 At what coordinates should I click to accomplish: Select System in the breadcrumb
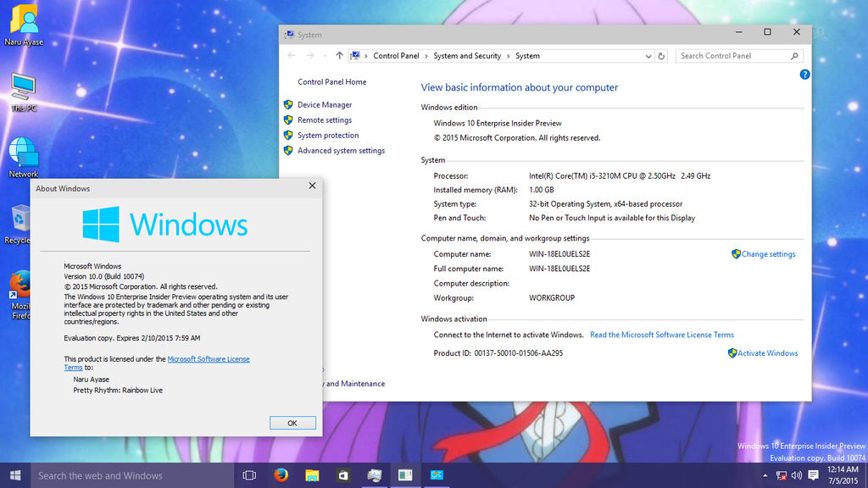tap(527, 56)
